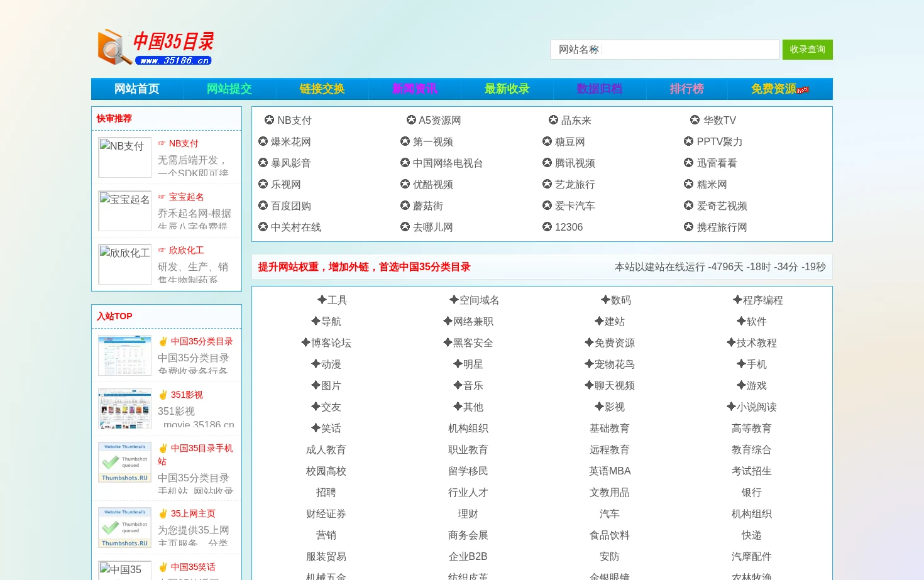Click the star icon beside 优酷视频
924x580 pixels.
click(405, 184)
